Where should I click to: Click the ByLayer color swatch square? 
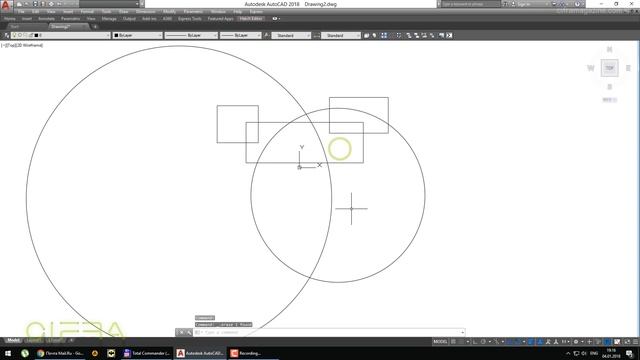[x=116, y=36]
